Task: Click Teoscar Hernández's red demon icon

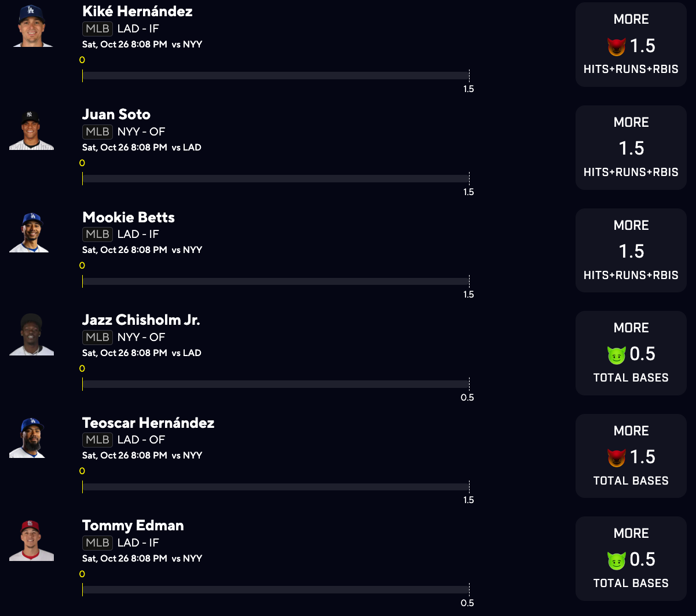Action: [617, 457]
